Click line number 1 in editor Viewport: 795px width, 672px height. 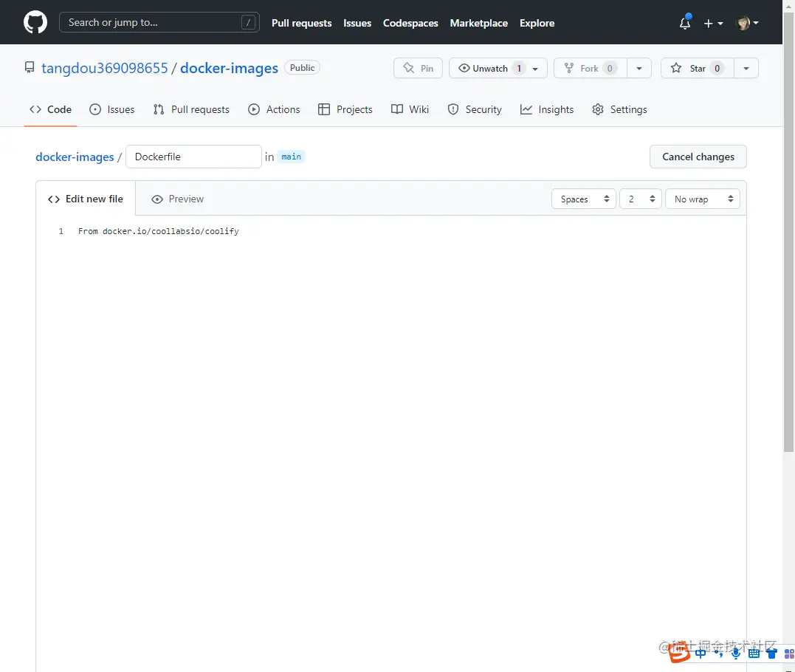(x=61, y=231)
